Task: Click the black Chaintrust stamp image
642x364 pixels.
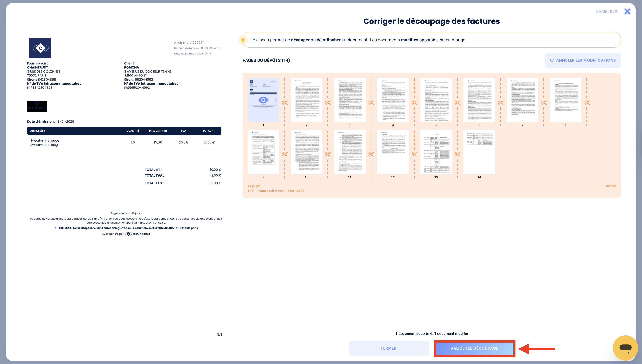Action: [37, 106]
